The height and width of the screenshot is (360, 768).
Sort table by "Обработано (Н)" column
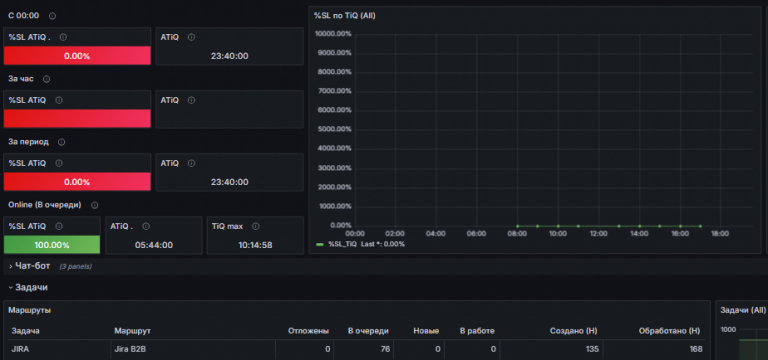(x=670, y=331)
